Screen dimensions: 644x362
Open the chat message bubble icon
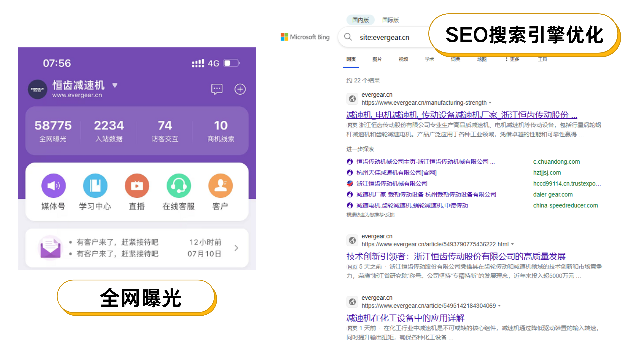(x=217, y=89)
